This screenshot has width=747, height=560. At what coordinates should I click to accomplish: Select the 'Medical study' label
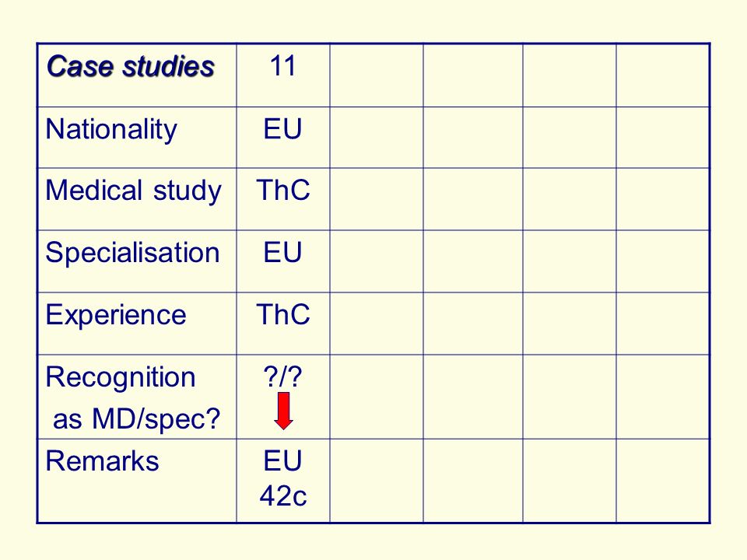(133, 191)
